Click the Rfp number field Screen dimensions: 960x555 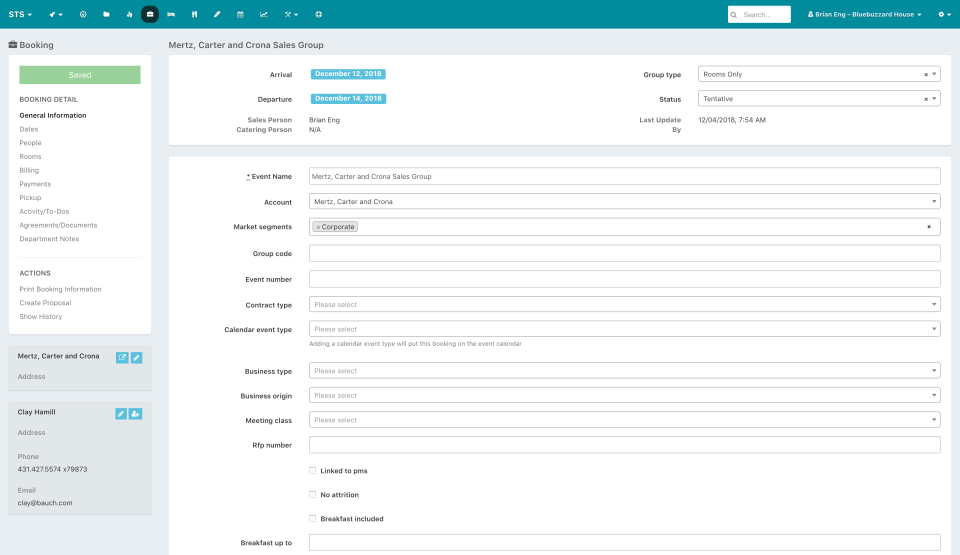point(624,445)
